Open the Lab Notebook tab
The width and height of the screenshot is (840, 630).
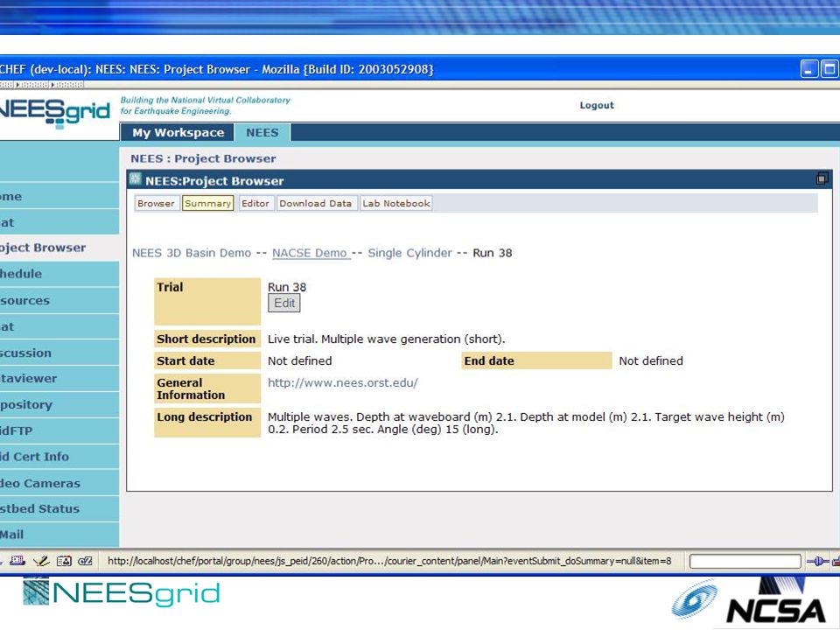pos(396,204)
